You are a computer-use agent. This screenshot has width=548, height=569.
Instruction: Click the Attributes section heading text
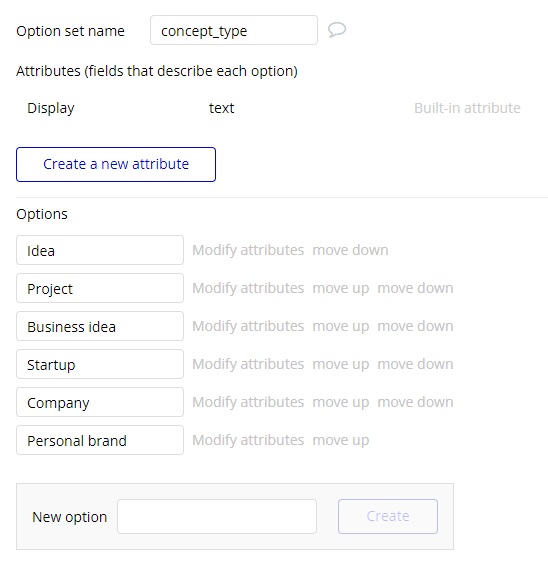click(x=157, y=71)
